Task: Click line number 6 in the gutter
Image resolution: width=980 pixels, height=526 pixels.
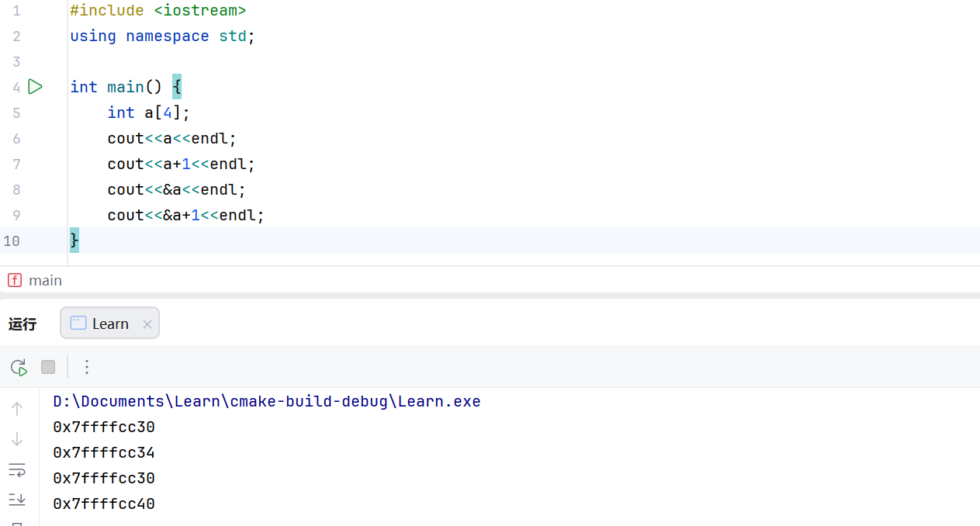Action: click(x=16, y=138)
